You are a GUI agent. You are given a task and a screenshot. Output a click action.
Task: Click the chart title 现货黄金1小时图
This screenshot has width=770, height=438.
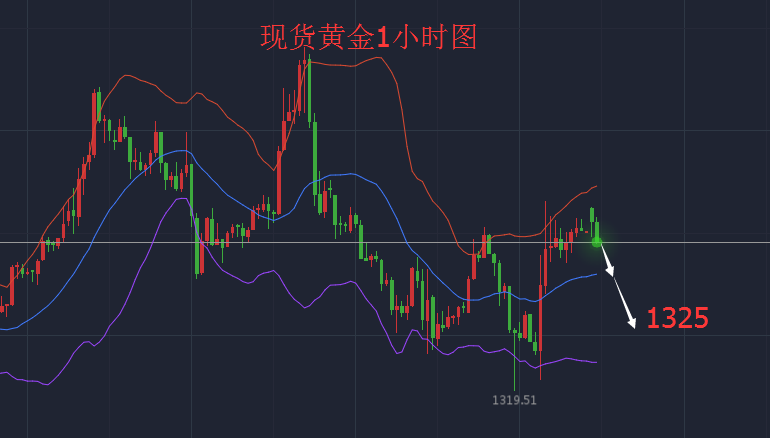pyautogui.click(x=368, y=37)
